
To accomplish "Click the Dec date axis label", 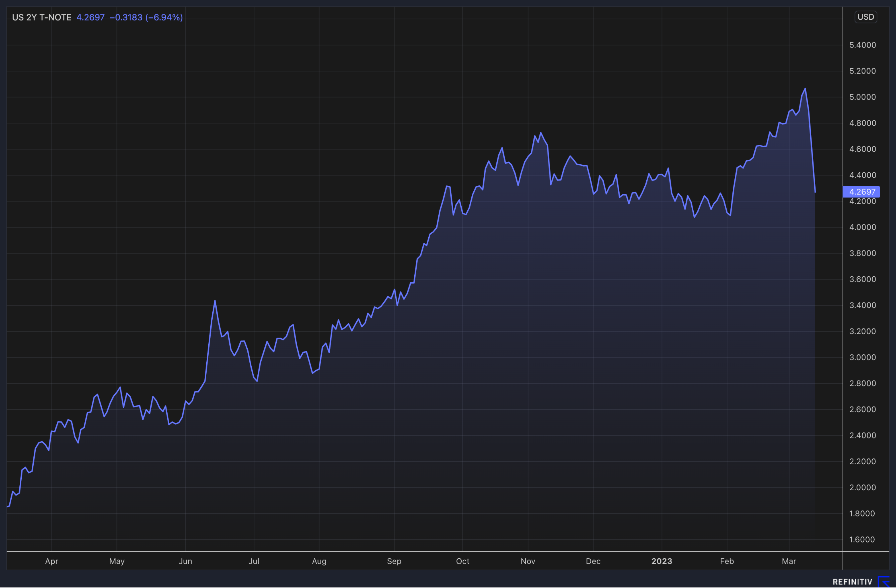I will [x=593, y=561].
